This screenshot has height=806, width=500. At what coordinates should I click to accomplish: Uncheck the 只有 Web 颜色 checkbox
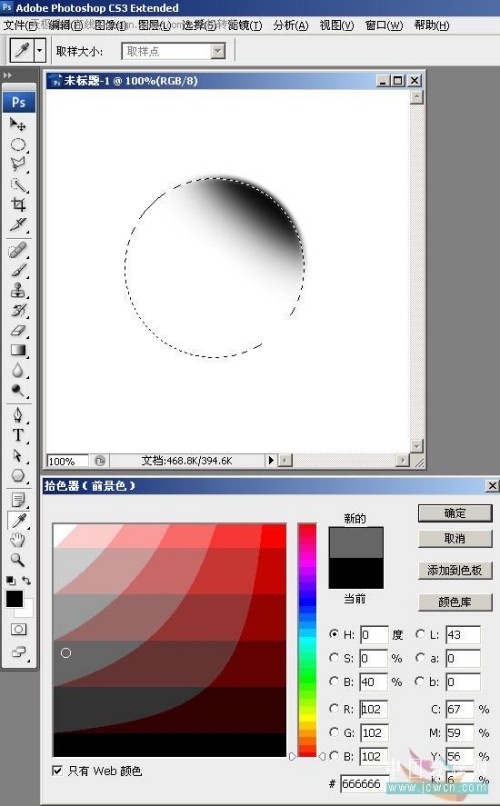coord(58,770)
